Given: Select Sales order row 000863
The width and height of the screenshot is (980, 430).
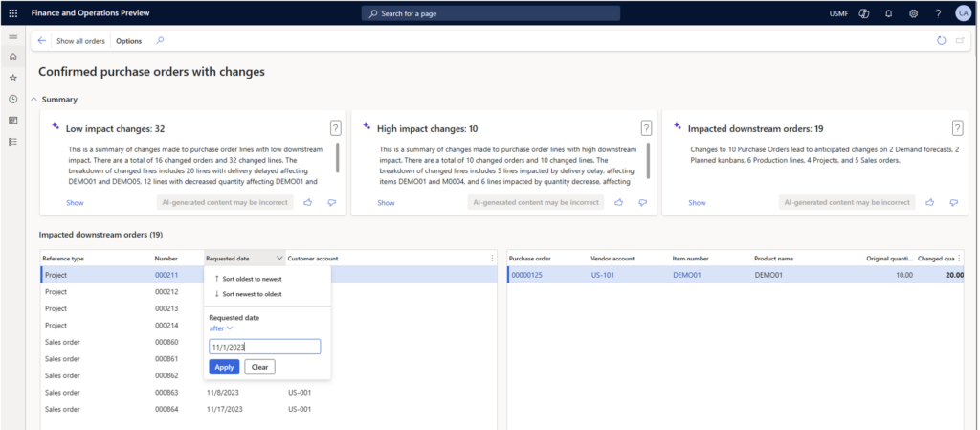Looking at the screenshot, I should (269, 393).
